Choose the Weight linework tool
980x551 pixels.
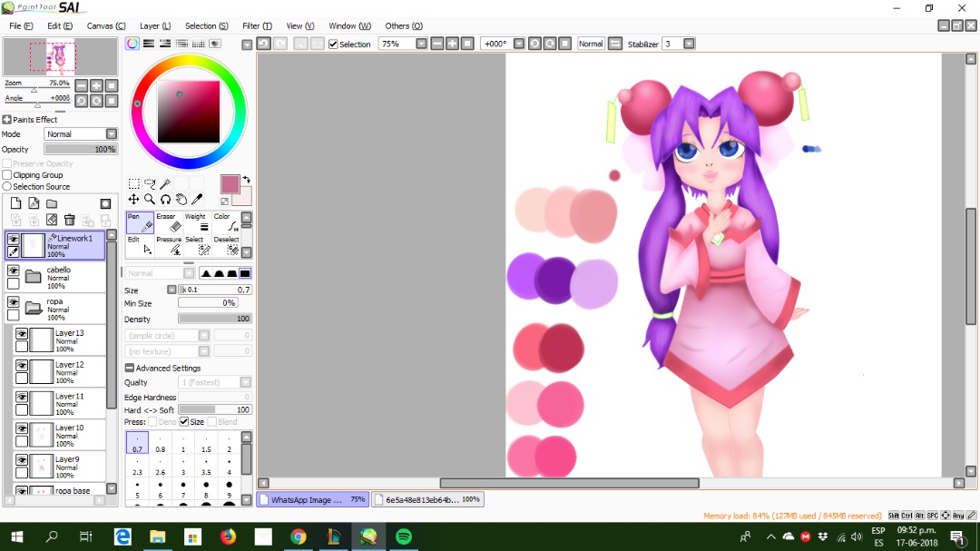point(197,222)
